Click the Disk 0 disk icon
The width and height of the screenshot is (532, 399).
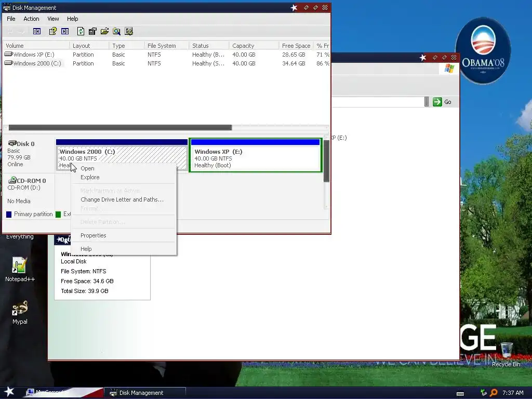[12, 143]
